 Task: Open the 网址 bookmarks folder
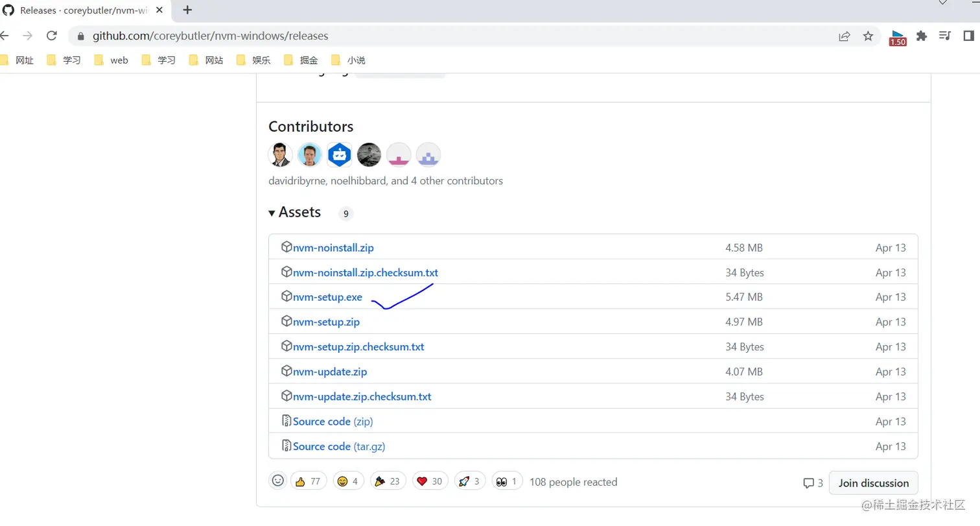(x=17, y=60)
